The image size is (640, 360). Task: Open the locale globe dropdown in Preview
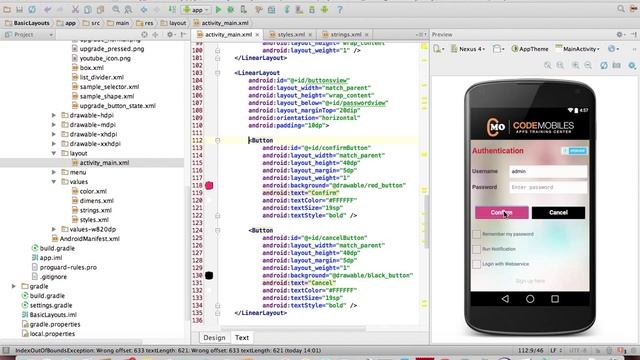(x=613, y=49)
